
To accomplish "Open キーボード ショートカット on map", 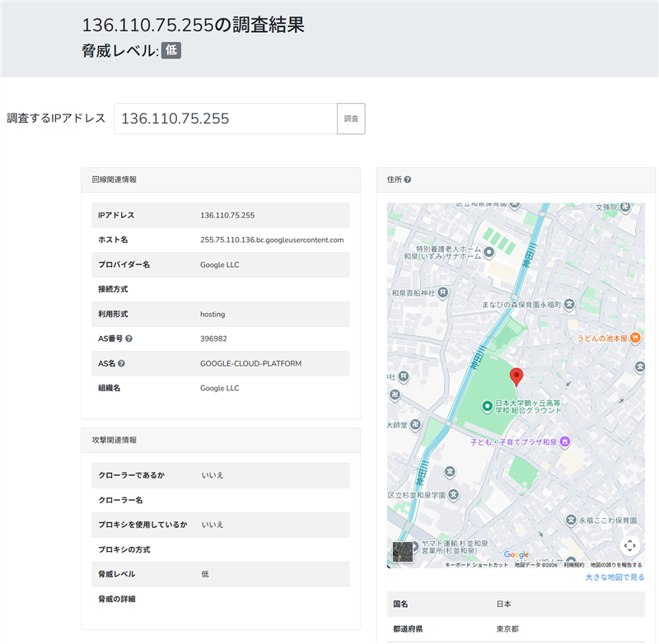I will click(476, 565).
